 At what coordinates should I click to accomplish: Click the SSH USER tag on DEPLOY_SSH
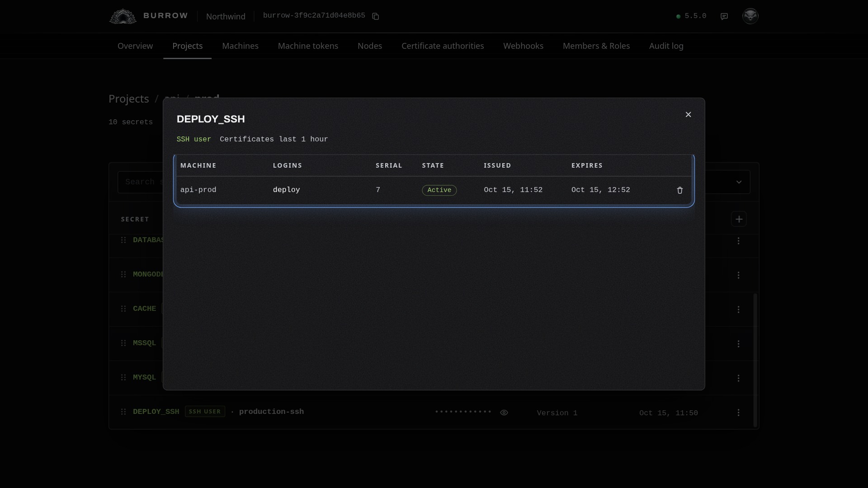point(205,412)
